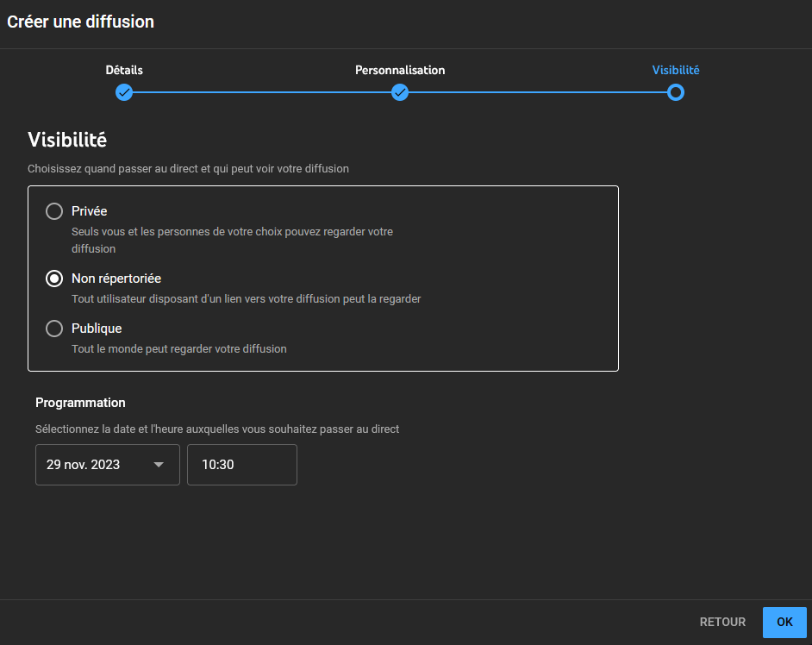Click 'Tout le monde peut regarder votre diffusion'
Image resolution: width=812 pixels, height=645 pixels.
(x=179, y=349)
